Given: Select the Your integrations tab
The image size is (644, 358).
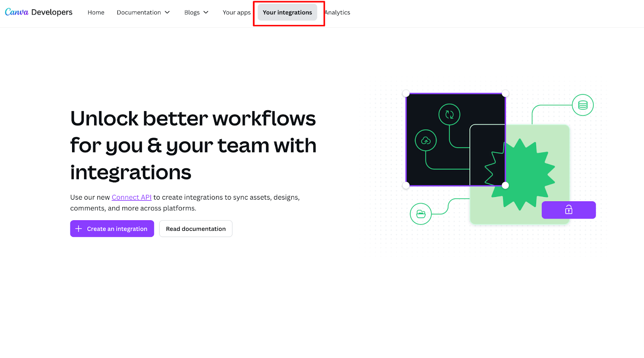Looking at the screenshot, I should (x=287, y=12).
